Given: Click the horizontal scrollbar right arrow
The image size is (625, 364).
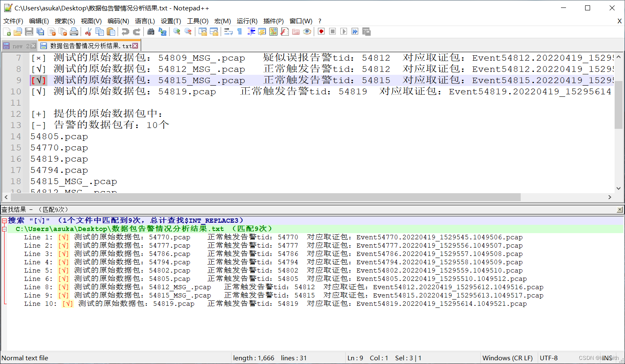Looking at the screenshot, I should tap(610, 197).
